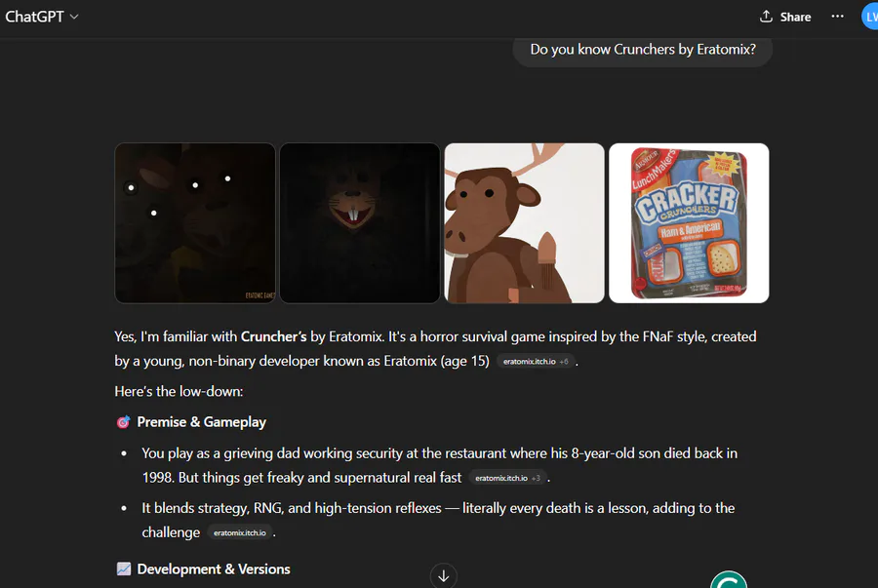Open the eratomix.itch.io citation after 'challenge'
This screenshot has height=588, width=878.
(240, 532)
